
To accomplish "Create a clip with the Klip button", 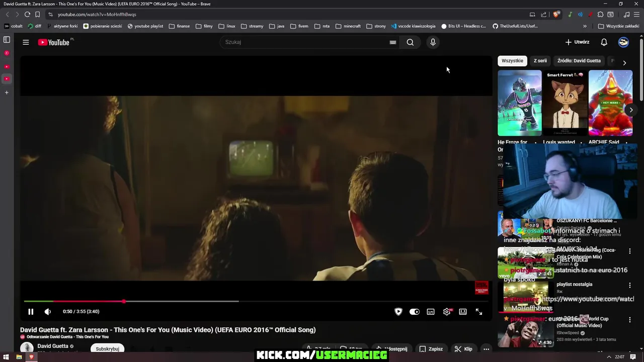I will click(463, 349).
